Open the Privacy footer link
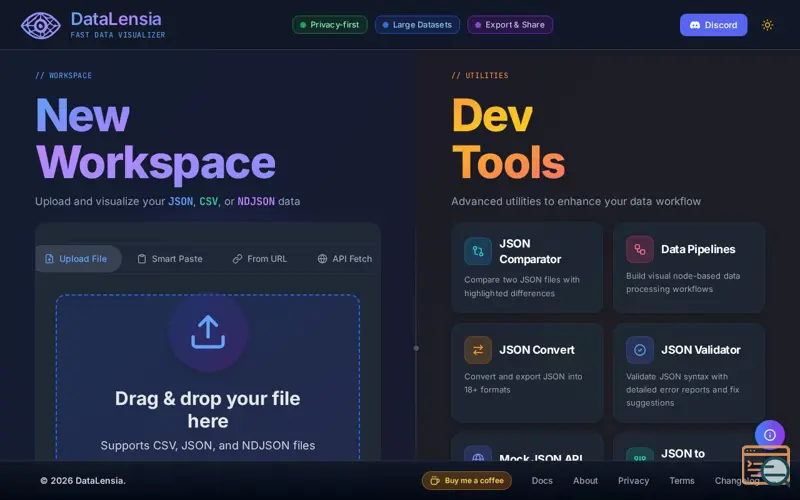800x500 pixels. click(633, 481)
